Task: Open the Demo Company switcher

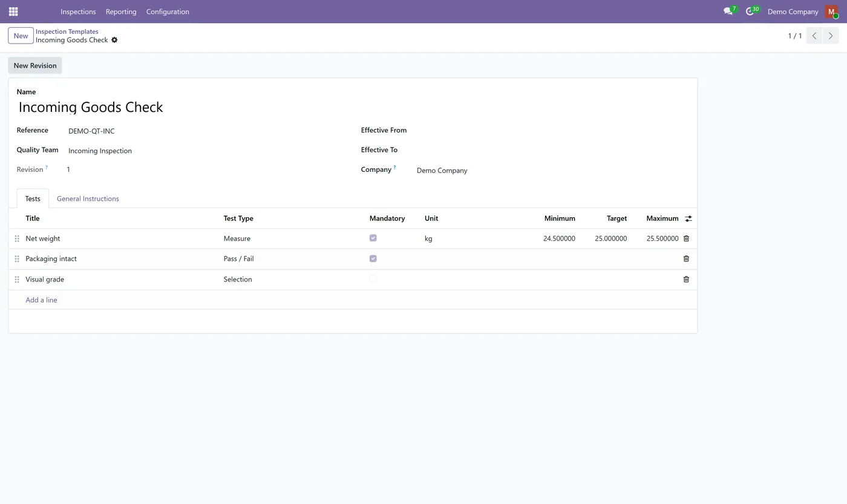Action: point(793,11)
